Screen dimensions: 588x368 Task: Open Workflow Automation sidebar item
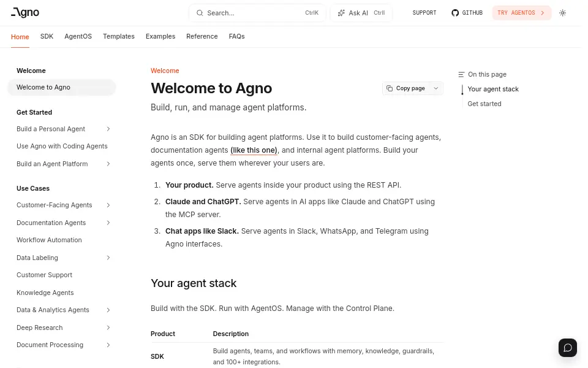click(49, 240)
